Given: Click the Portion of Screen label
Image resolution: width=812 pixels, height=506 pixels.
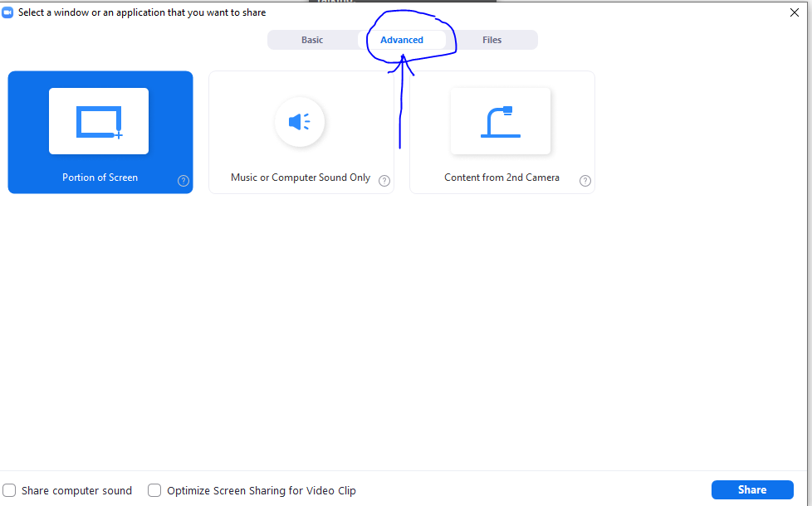Looking at the screenshot, I should [100, 178].
